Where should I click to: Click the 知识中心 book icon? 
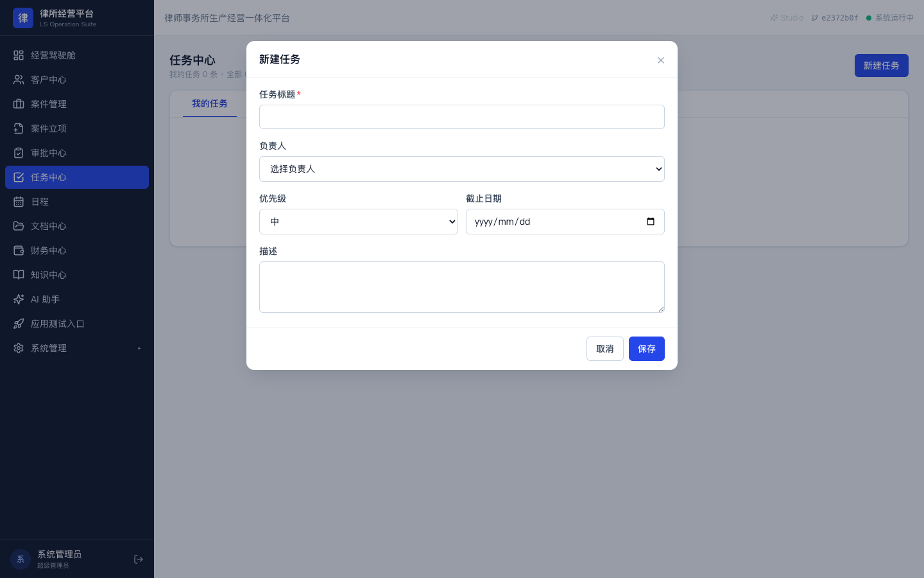[x=19, y=275]
